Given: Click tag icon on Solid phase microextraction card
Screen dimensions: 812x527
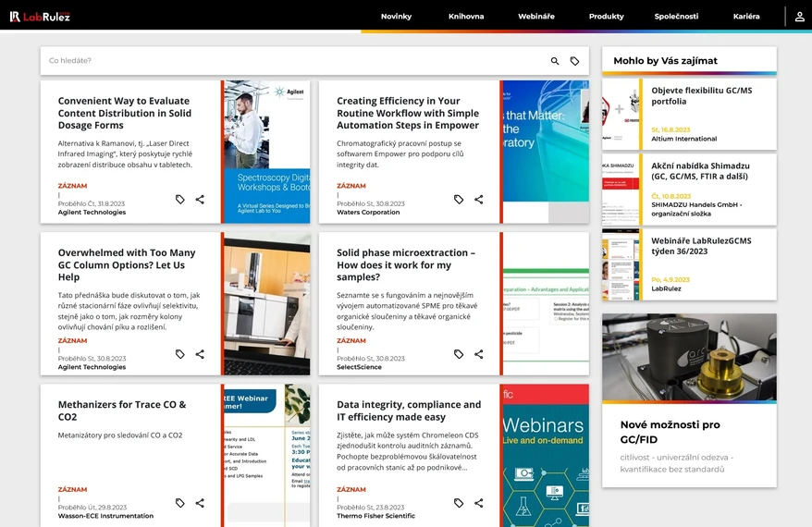Looking at the screenshot, I should pos(459,354).
